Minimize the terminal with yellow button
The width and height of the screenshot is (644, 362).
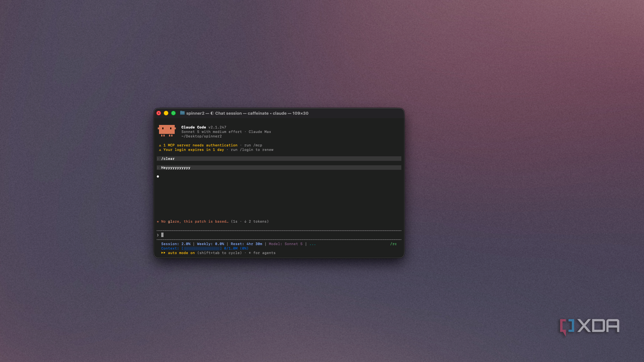(166, 113)
